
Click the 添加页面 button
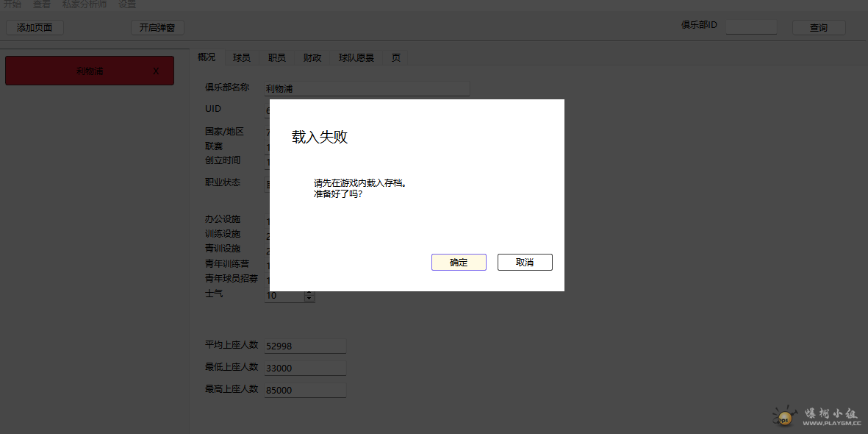[x=35, y=28]
